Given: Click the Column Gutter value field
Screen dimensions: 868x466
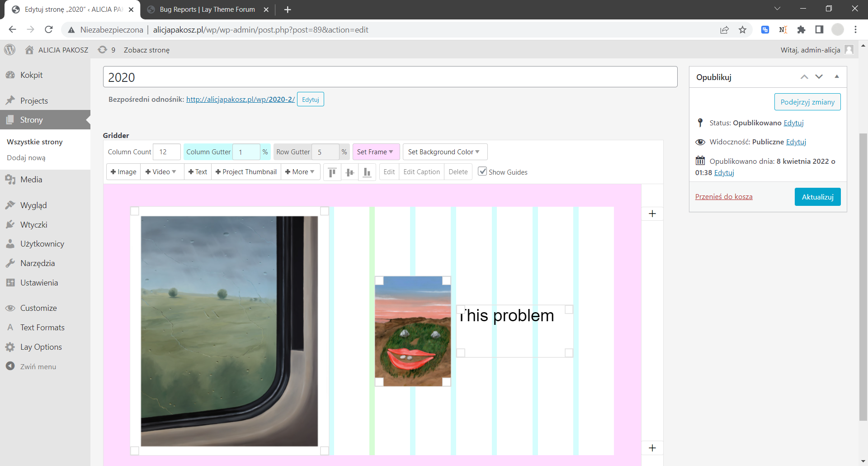Looking at the screenshot, I should [x=246, y=152].
